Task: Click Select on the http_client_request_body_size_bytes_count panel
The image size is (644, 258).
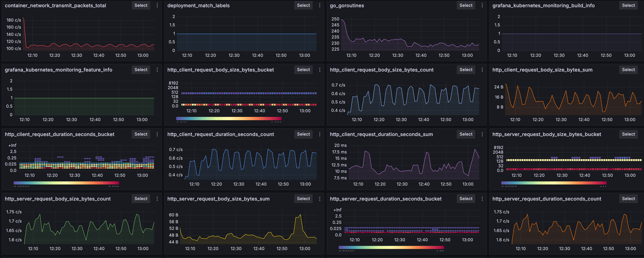Action: point(466,70)
